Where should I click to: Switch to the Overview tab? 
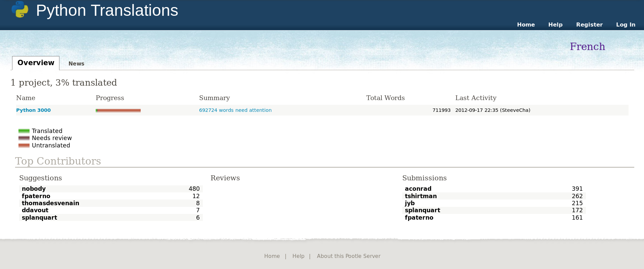pyautogui.click(x=36, y=63)
